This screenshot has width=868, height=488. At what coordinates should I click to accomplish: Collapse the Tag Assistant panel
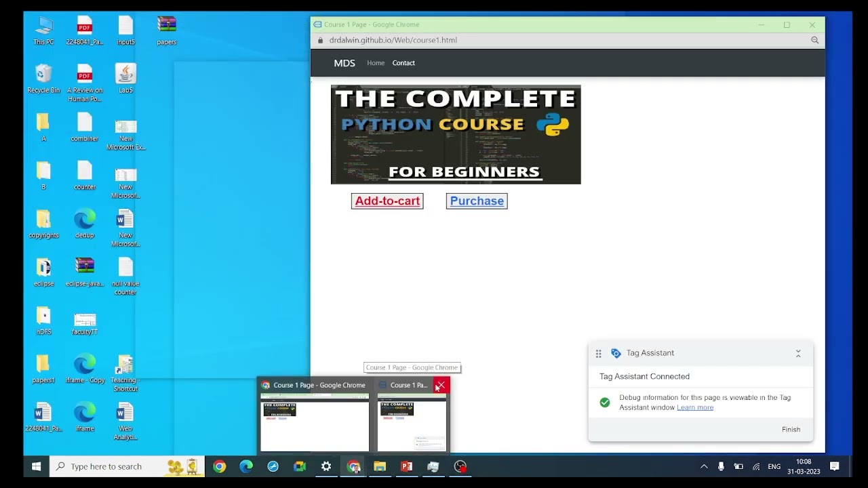(798, 353)
